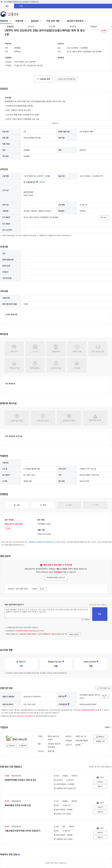
Task: Select the 장애인용 화장실 facility icon
Action: 69,418
